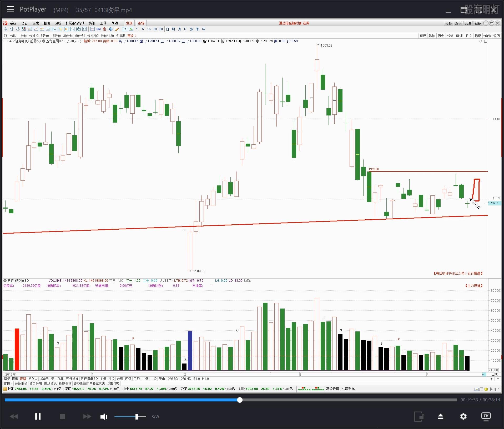
Task: Select the 年 yearly period button
Action: (204, 29)
